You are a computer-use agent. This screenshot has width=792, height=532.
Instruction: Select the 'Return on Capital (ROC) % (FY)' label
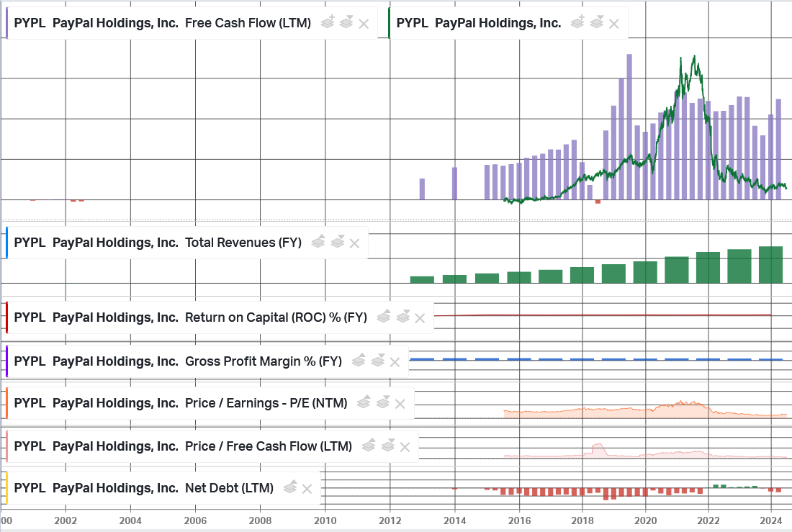click(276, 317)
